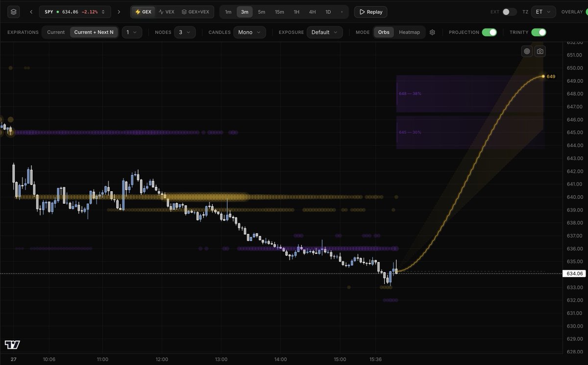Go to previous symbol arrow
Viewport: 588px width, 365px height.
(31, 12)
